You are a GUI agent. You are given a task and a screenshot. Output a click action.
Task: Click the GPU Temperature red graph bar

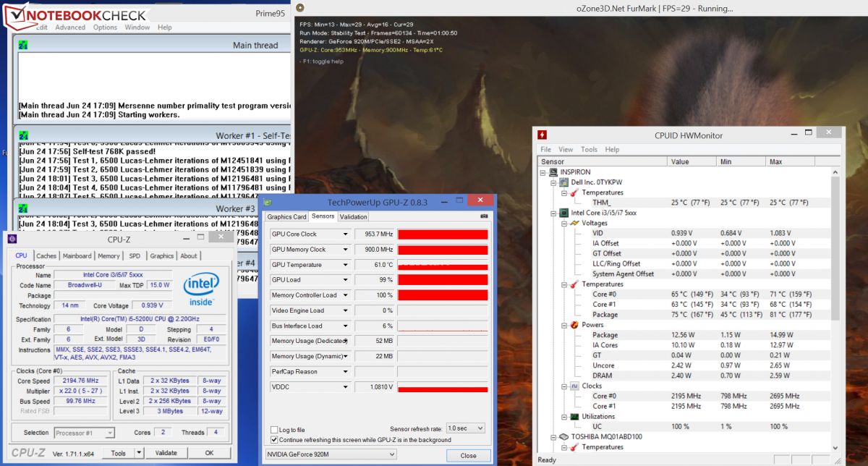tap(443, 265)
